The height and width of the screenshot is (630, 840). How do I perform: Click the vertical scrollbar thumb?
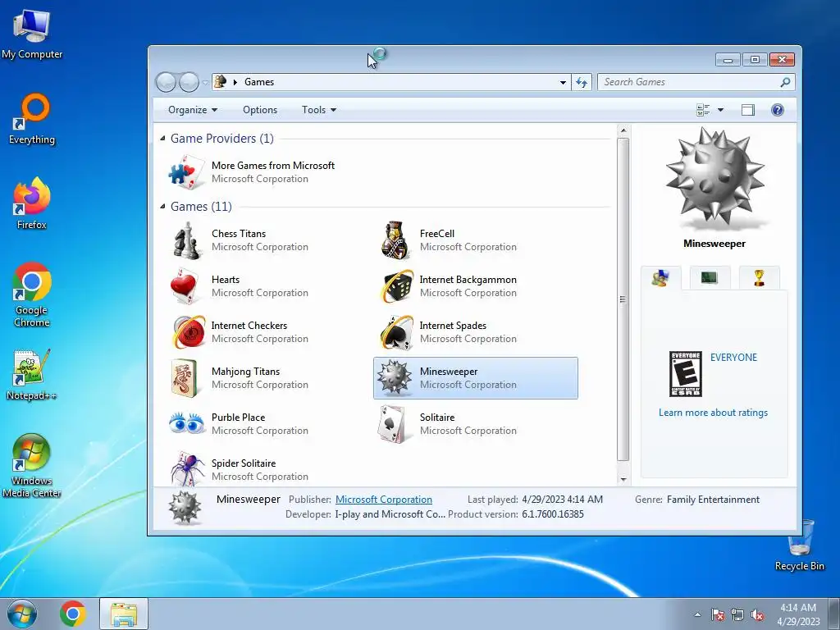[623, 299]
